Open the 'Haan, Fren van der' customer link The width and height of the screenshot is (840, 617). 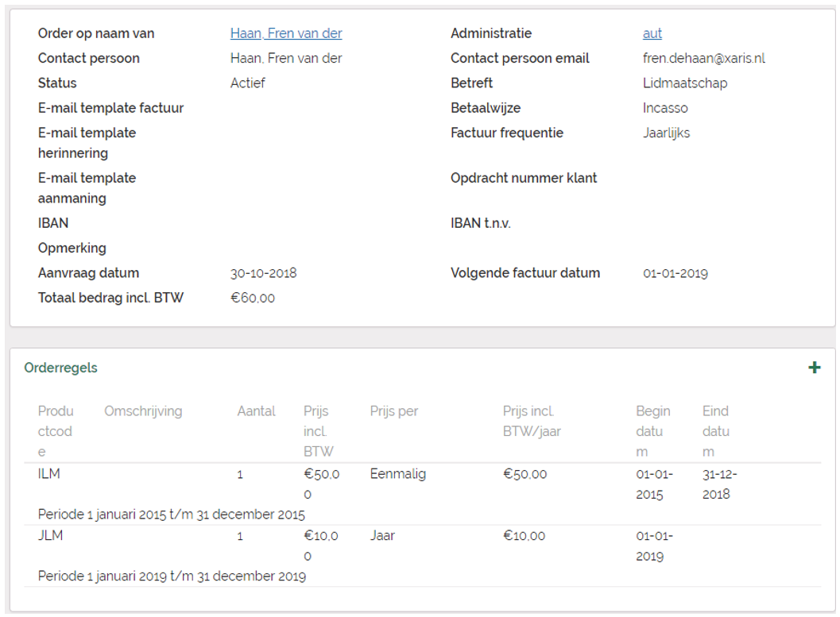[x=286, y=33]
